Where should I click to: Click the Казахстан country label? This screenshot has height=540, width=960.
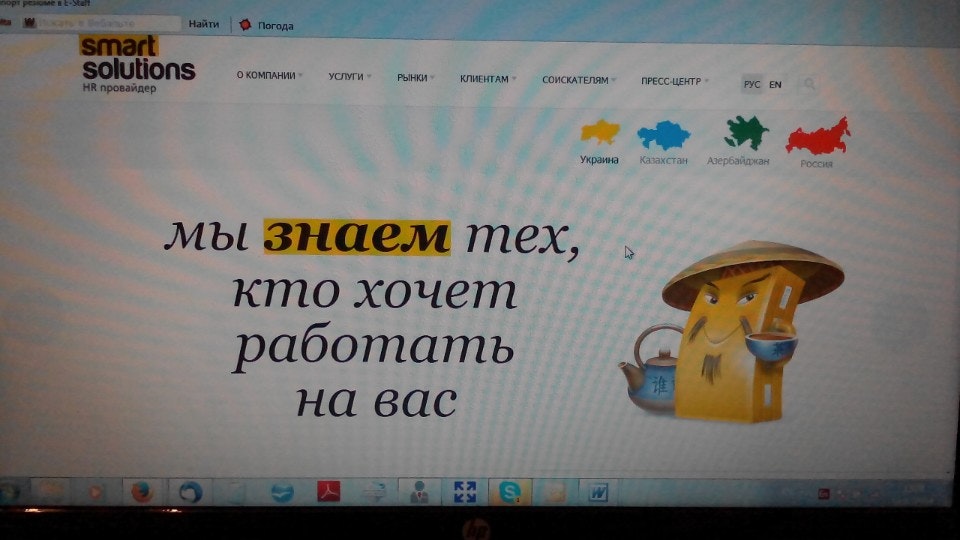664,160
